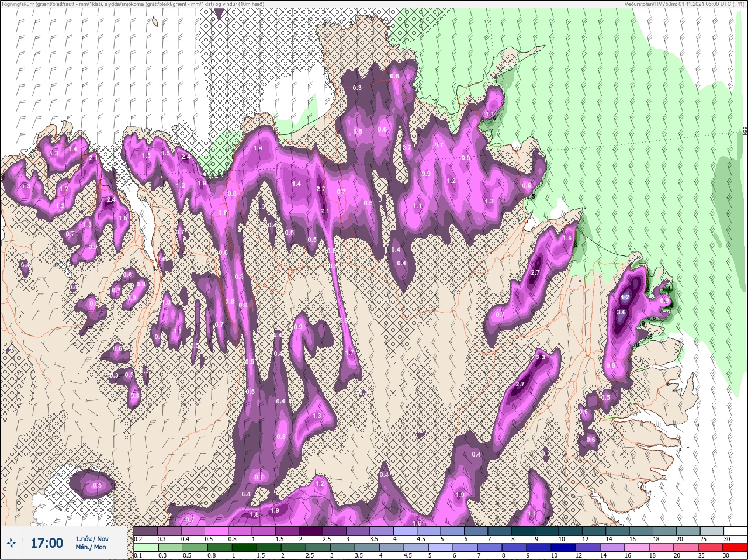Pick top legend white swatch after 30
This screenshot has height=560, width=748.
735,531
